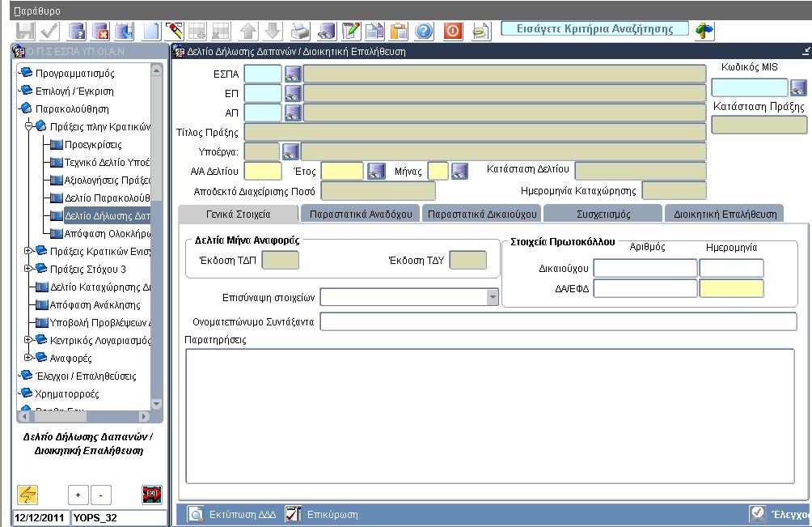Click the cancel query icon with red X
This screenshot has height=527, width=812.
point(100,32)
